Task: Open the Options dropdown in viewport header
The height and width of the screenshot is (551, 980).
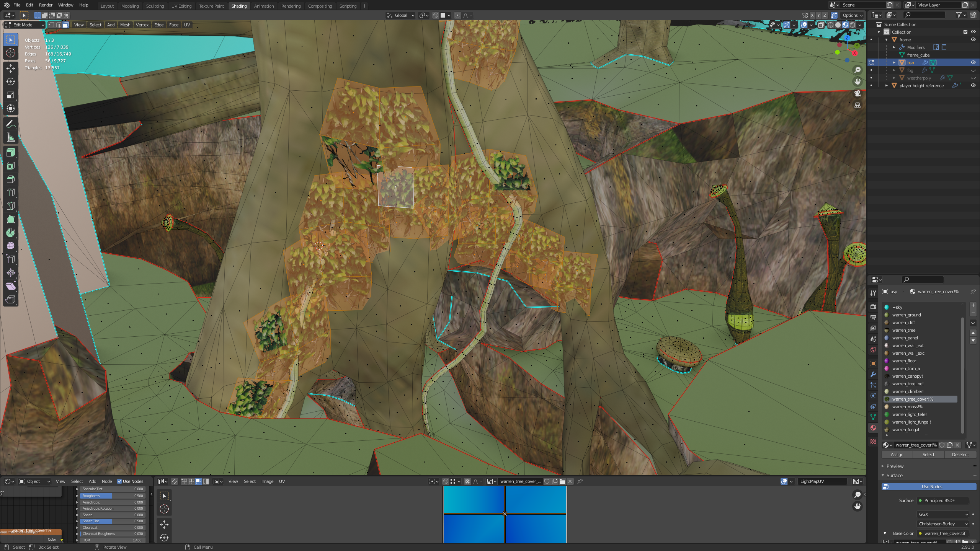Action: coord(853,15)
